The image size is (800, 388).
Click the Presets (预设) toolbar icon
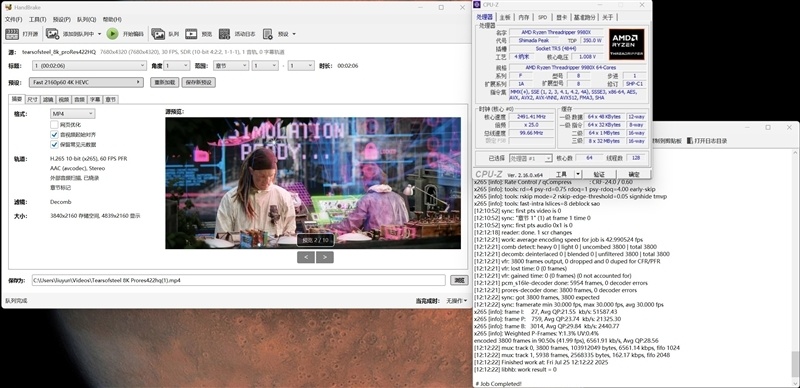click(x=267, y=34)
